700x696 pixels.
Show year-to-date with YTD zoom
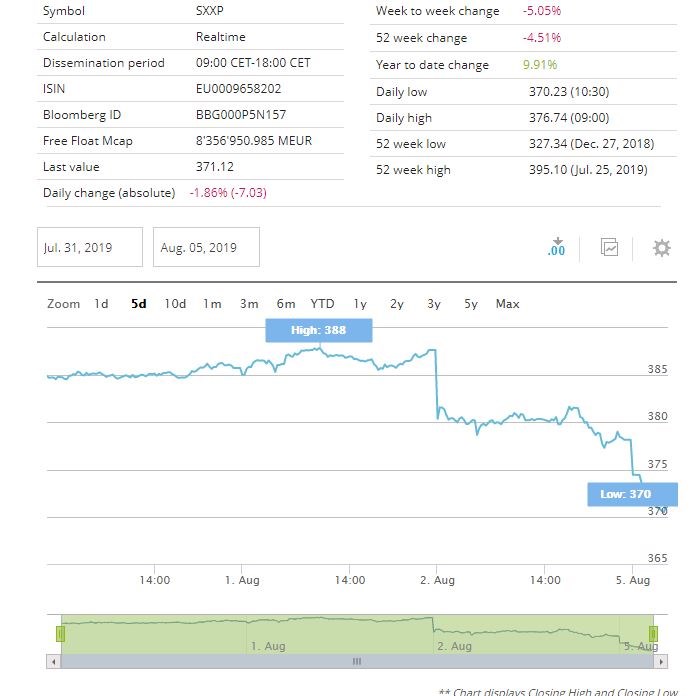(322, 304)
